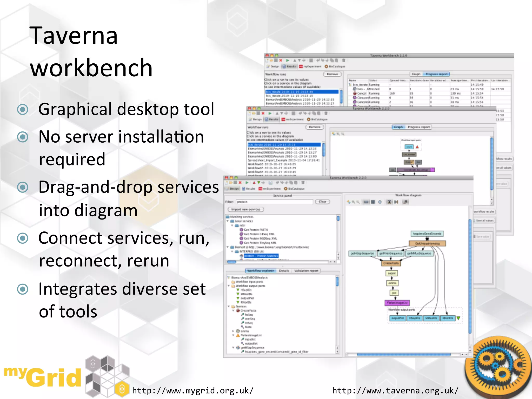Collapse the ncbi folder in Service panel

click(232, 225)
